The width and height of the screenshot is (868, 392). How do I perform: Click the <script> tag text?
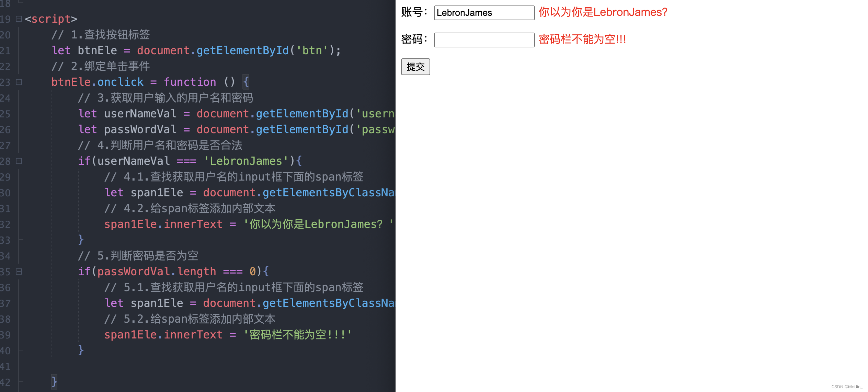pyautogui.click(x=51, y=19)
